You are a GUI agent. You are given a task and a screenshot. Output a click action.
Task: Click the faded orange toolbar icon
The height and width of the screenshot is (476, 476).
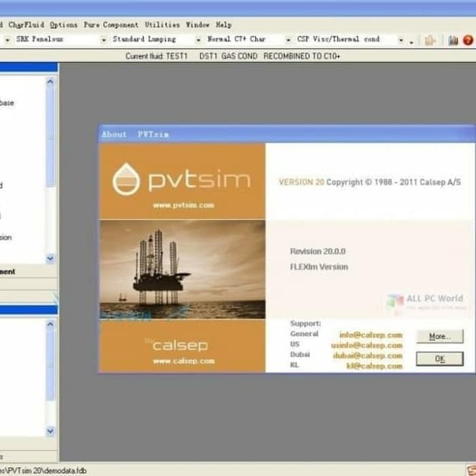430,40
